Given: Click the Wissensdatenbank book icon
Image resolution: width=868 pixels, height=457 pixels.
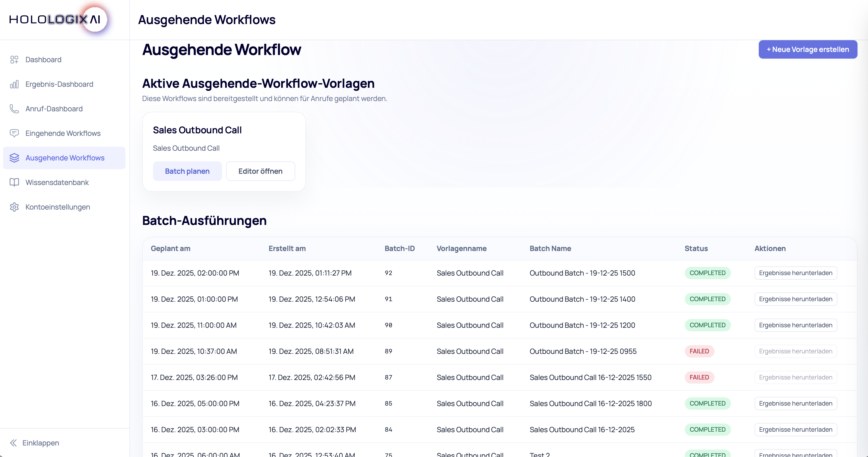Looking at the screenshot, I should [14, 182].
